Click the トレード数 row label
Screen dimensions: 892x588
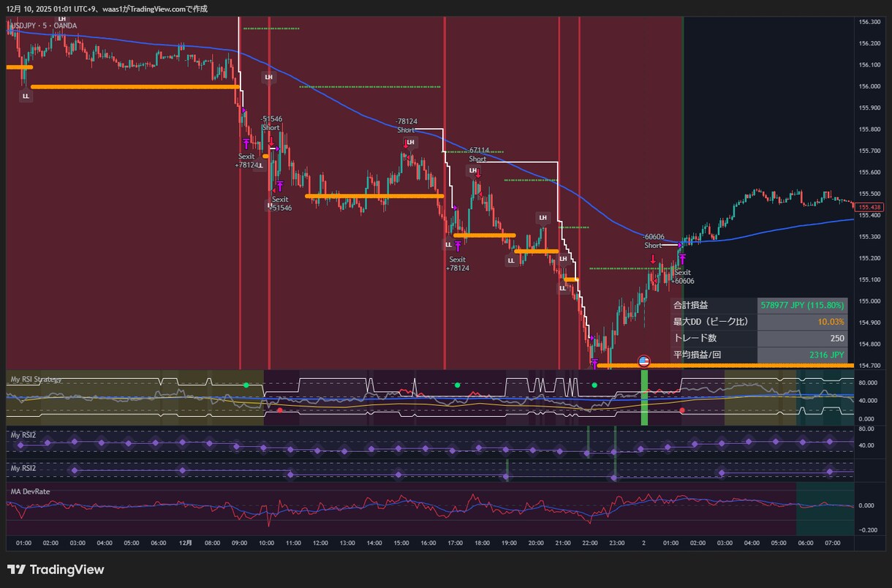point(695,338)
